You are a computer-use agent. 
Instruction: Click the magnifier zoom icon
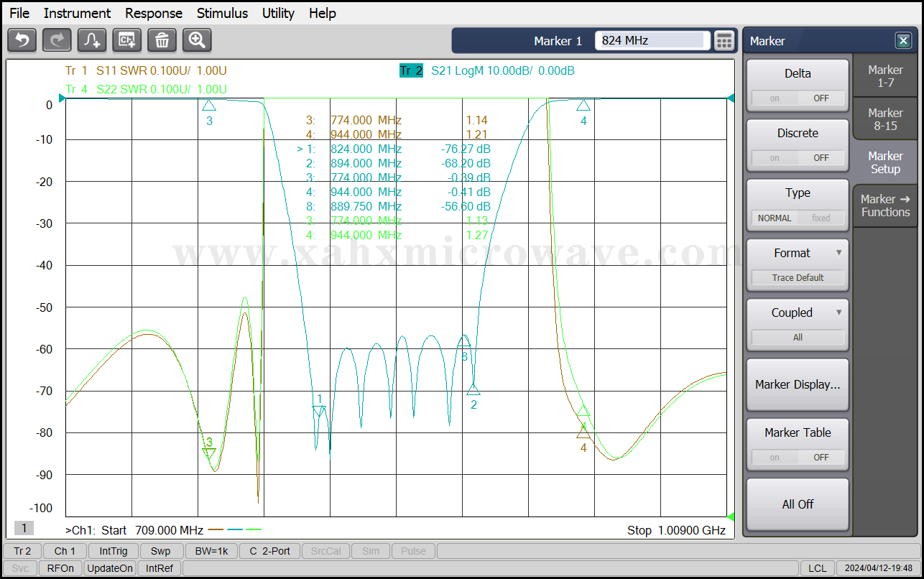pos(197,40)
